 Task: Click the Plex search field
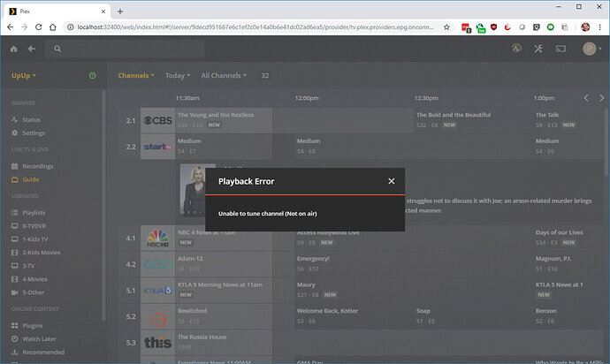click(125, 49)
